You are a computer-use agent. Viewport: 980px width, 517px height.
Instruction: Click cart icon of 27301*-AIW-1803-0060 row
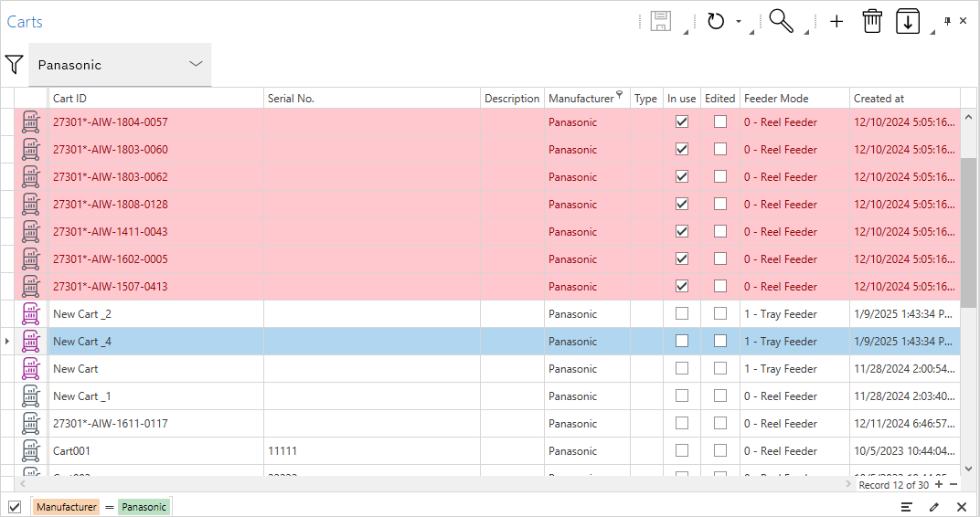pyautogui.click(x=31, y=149)
